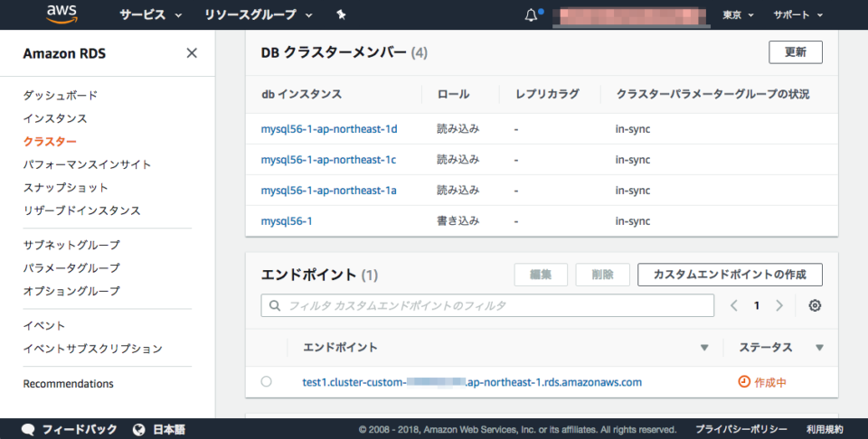Select the test1.cluster-custom endpoint radio button
The image size is (868, 439).
tap(266, 381)
